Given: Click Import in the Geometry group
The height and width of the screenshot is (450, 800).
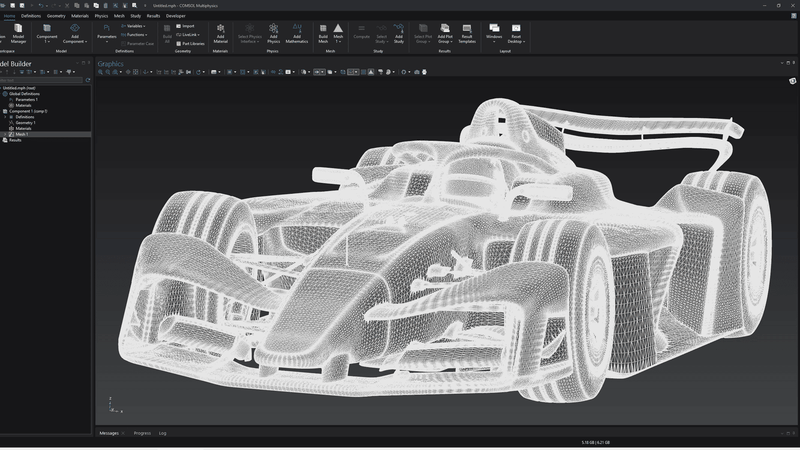Looking at the screenshot, I should (x=185, y=26).
